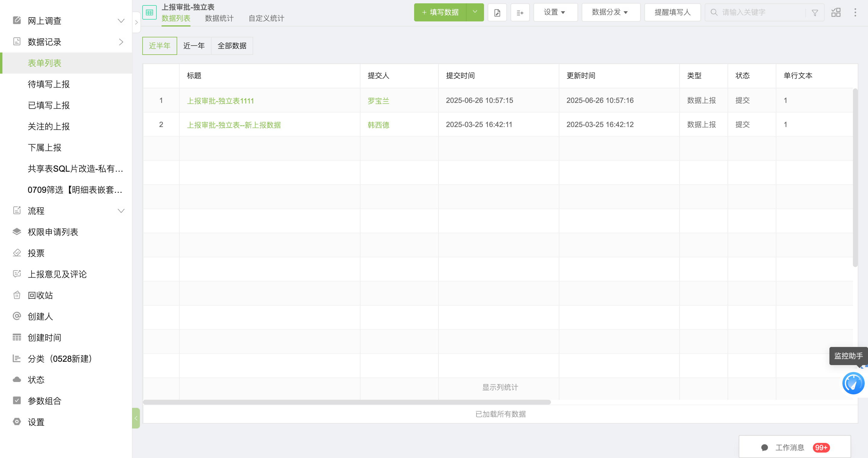Screen dimensions: 868x458
Task: Open the blue 监控助手 floating icon
Action: coord(853,383)
